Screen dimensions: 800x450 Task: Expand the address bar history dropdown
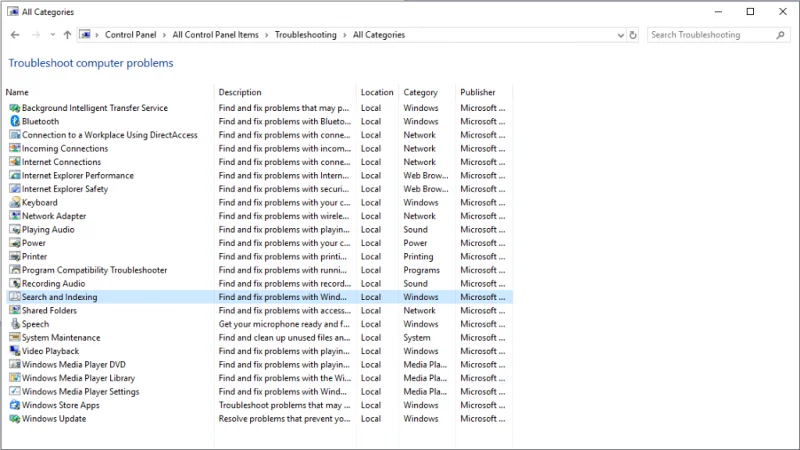(620, 35)
